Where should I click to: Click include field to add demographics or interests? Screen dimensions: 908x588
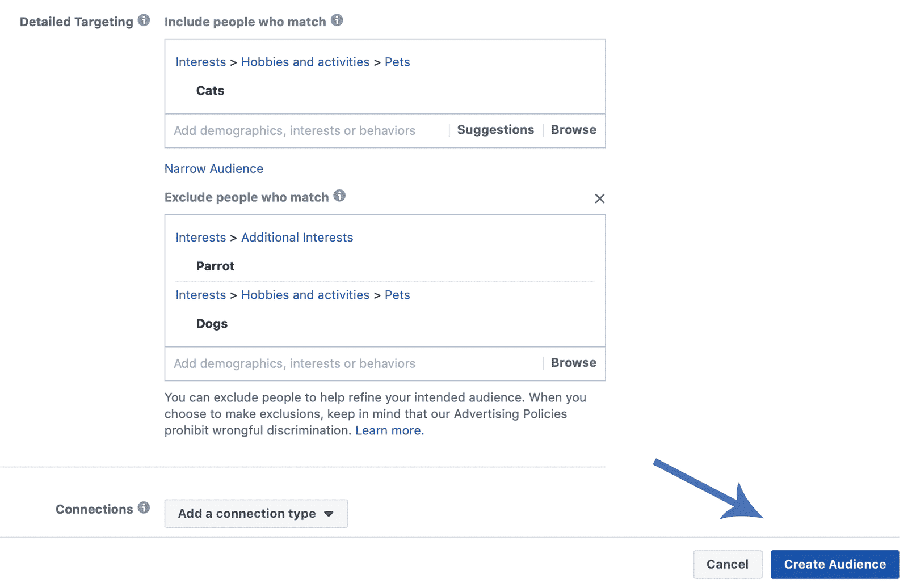coord(306,131)
